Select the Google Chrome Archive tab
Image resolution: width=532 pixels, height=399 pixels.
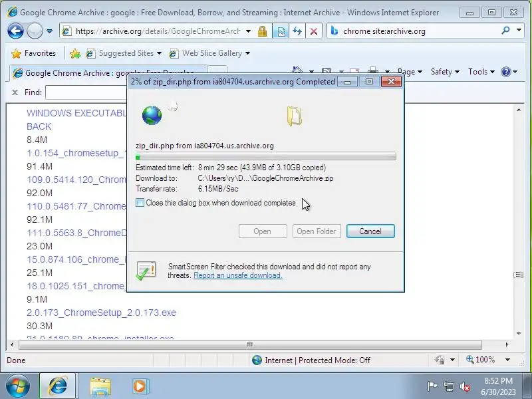tap(108, 72)
